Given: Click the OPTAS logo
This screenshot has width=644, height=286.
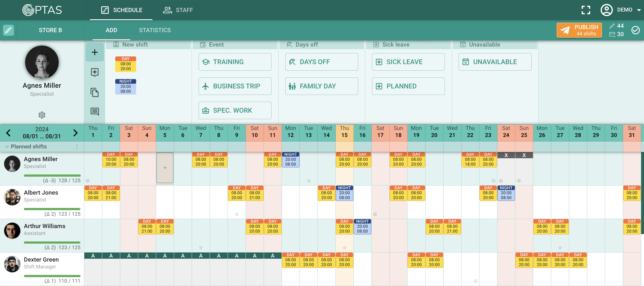Looking at the screenshot, I should pos(42,10).
